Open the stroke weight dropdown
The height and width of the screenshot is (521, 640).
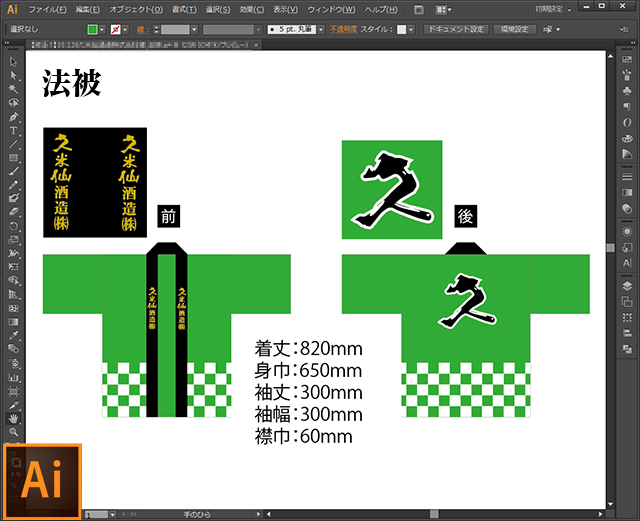pos(194,29)
